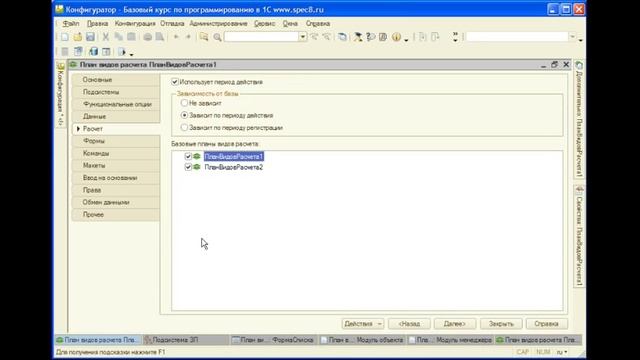The image size is (640, 360).
Task: Click the Paste toolbar icon
Action: pos(131,37)
